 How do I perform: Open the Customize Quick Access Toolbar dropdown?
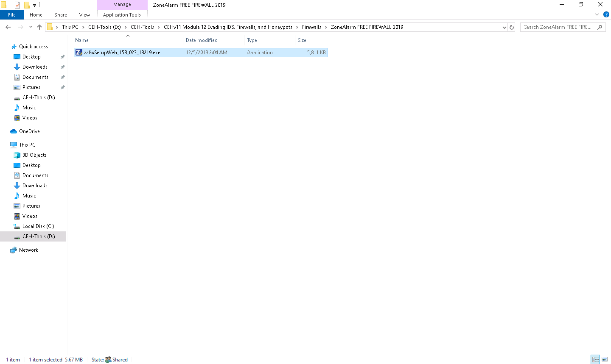point(34,5)
